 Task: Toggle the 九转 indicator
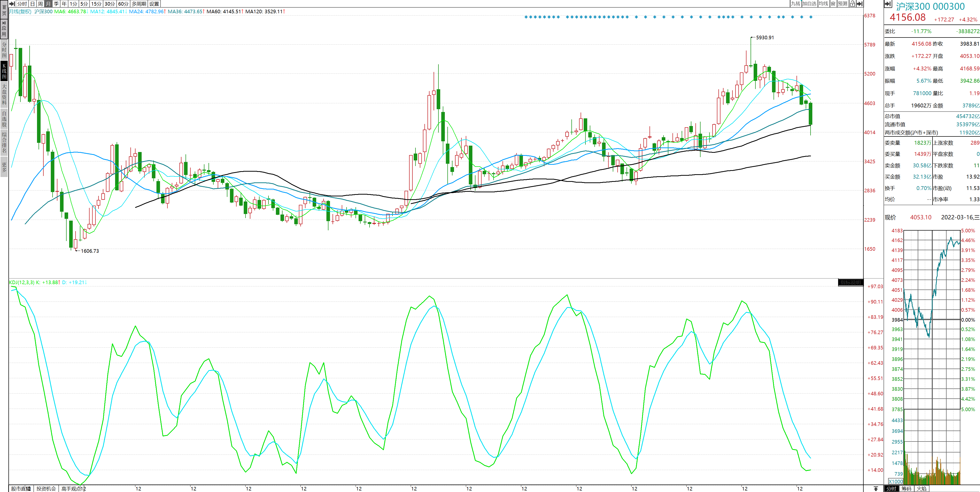click(795, 4)
